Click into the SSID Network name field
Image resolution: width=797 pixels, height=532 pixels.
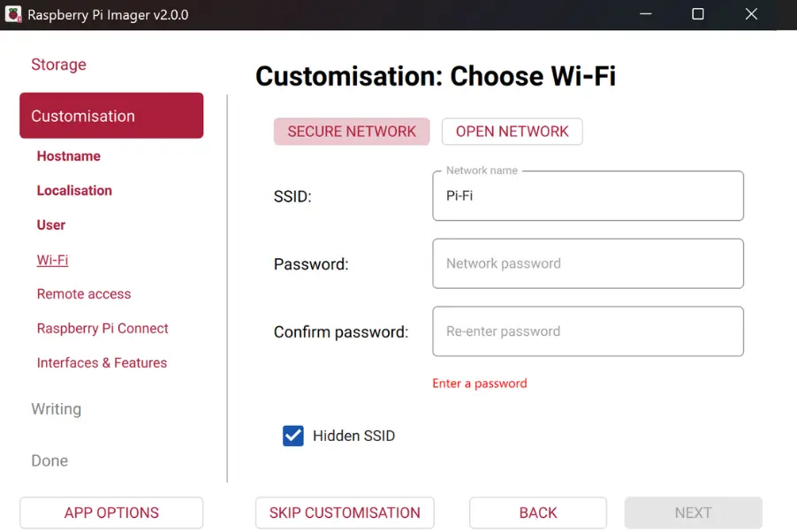(x=588, y=195)
